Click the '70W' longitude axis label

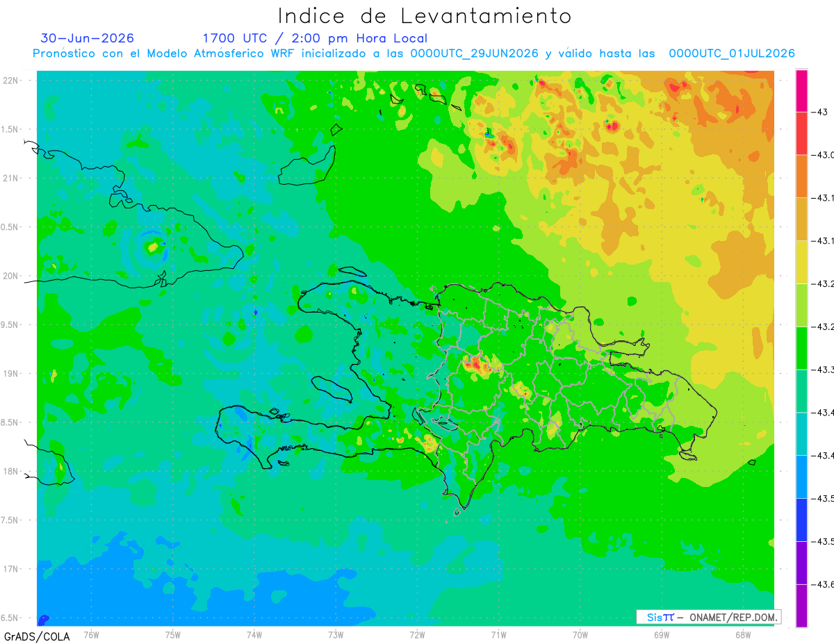[x=580, y=634]
